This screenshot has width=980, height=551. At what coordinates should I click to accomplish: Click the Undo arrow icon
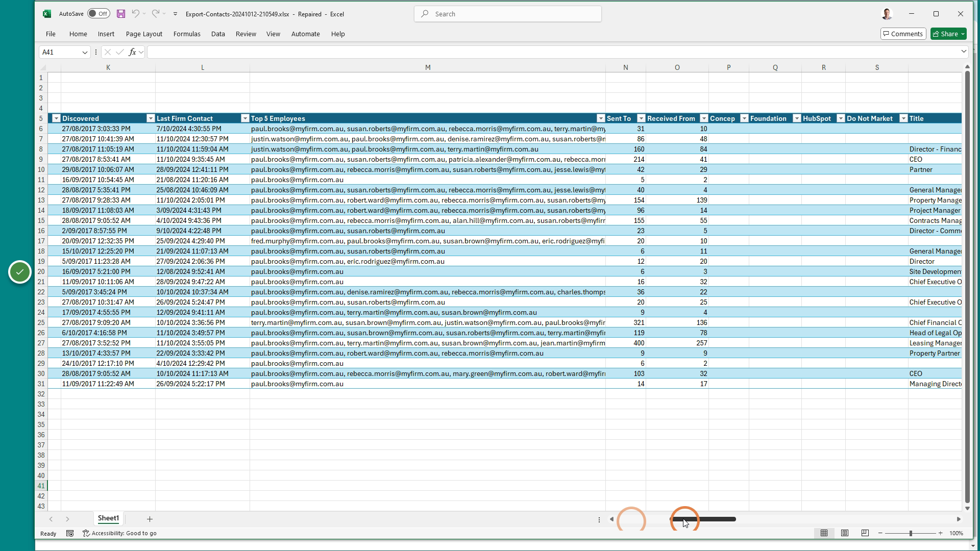(x=135, y=14)
